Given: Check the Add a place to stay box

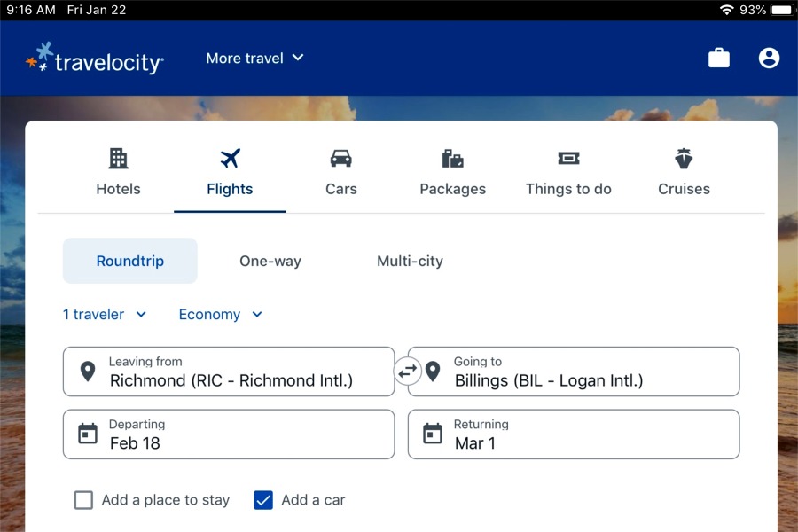Looking at the screenshot, I should coord(83,500).
